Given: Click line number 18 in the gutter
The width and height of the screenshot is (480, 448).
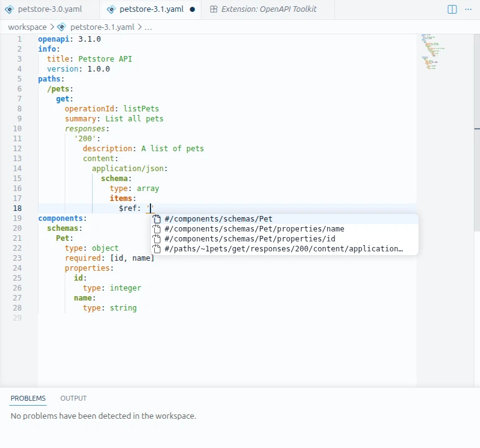Looking at the screenshot, I should 17,208.
